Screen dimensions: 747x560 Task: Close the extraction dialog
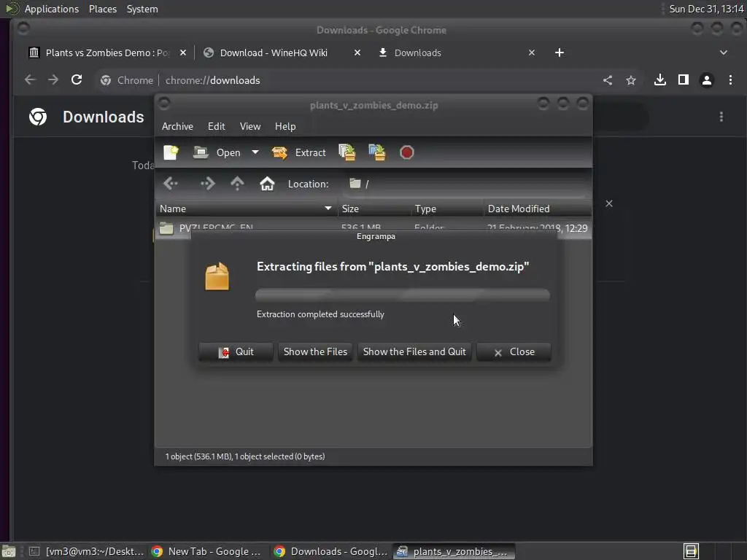pyautogui.click(x=514, y=352)
